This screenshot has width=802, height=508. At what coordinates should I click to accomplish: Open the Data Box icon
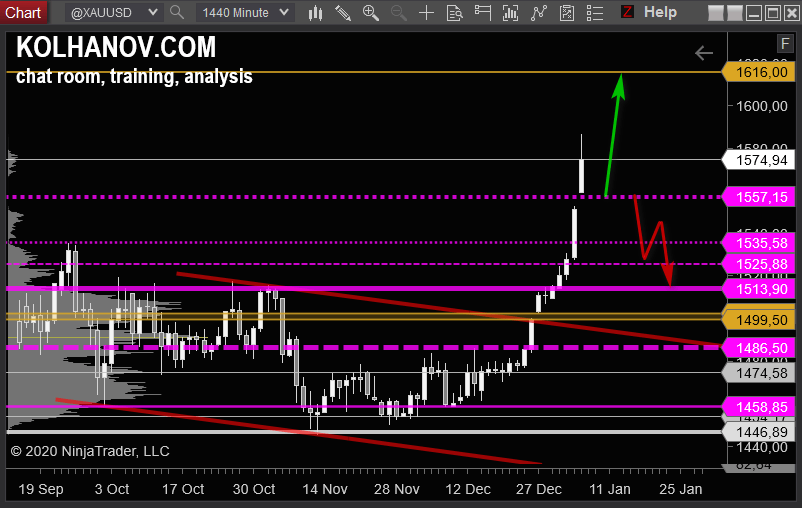click(455, 13)
